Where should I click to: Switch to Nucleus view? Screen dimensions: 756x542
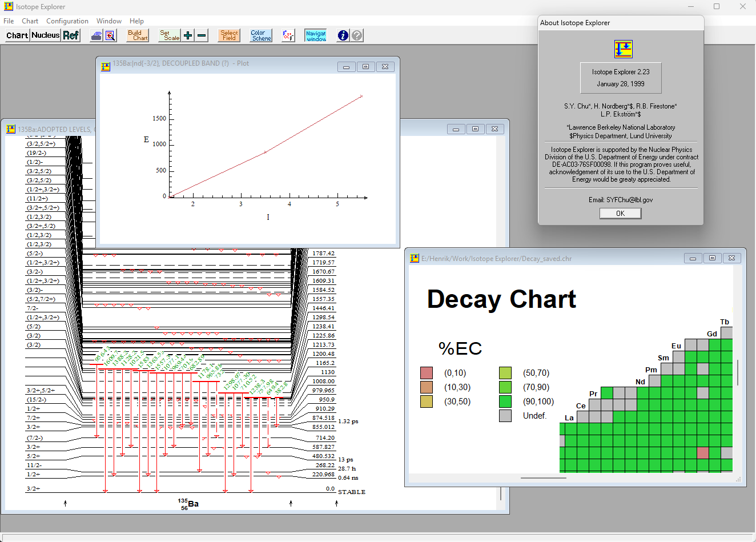point(45,35)
